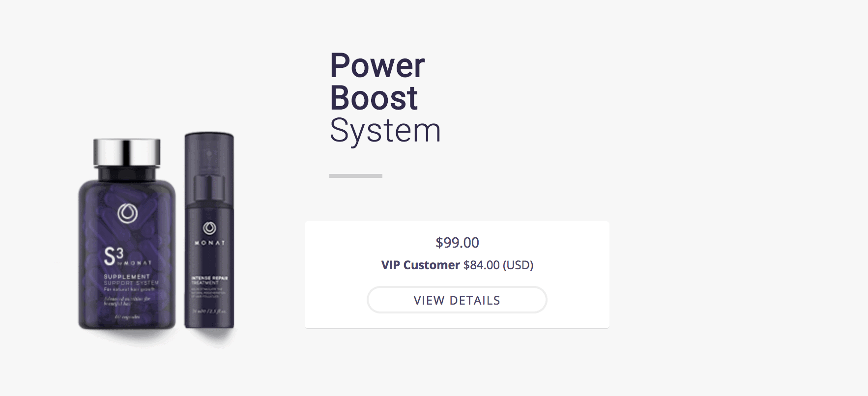Click the word 'System' in the heading
This screenshot has height=396, width=868.
385,131
